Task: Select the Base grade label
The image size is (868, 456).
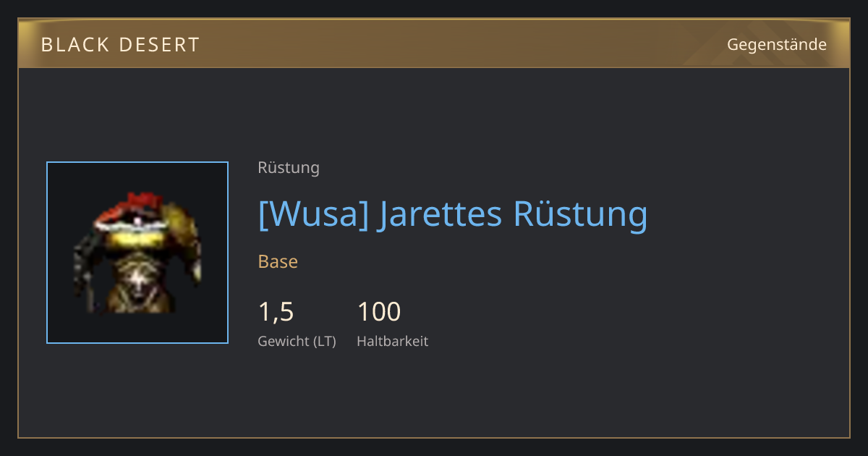Action: click(278, 261)
